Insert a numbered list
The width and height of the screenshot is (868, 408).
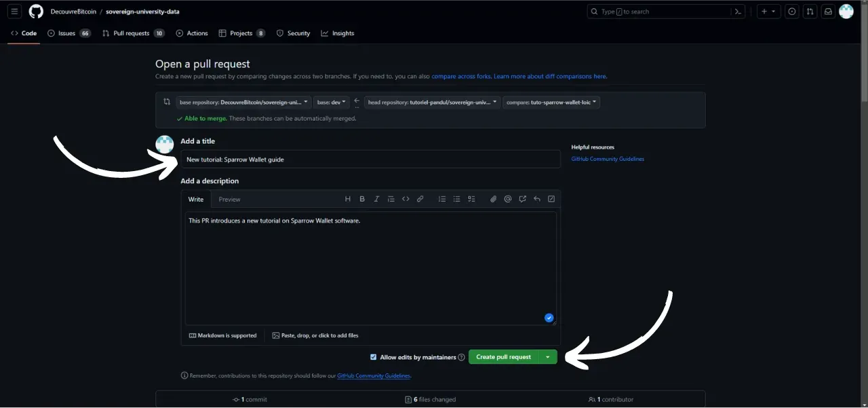pos(442,199)
